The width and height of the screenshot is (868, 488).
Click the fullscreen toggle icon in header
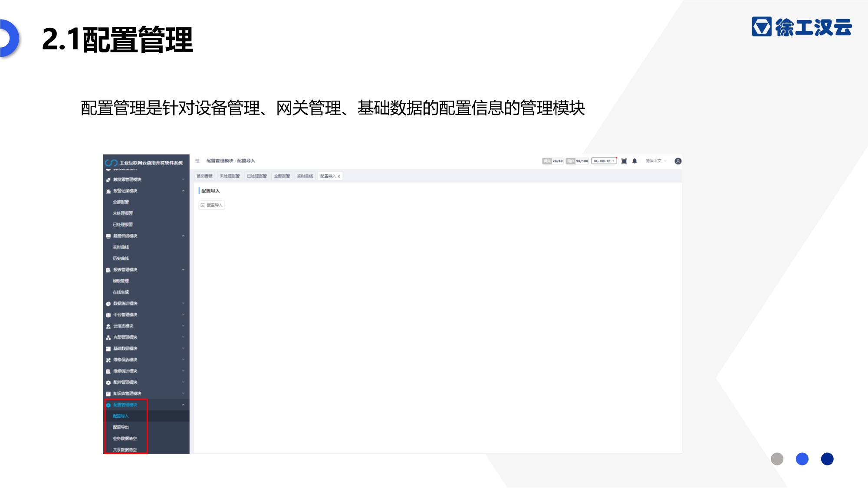[x=624, y=161]
